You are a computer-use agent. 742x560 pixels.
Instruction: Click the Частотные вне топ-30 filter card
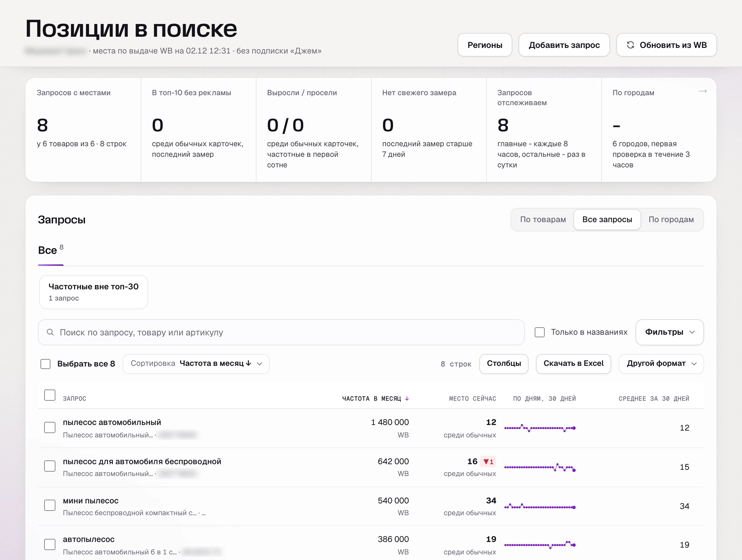click(x=94, y=292)
